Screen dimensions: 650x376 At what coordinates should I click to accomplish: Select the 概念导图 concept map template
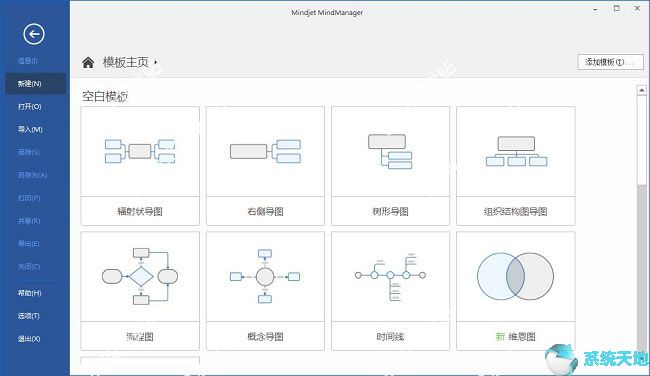click(265, 291)
